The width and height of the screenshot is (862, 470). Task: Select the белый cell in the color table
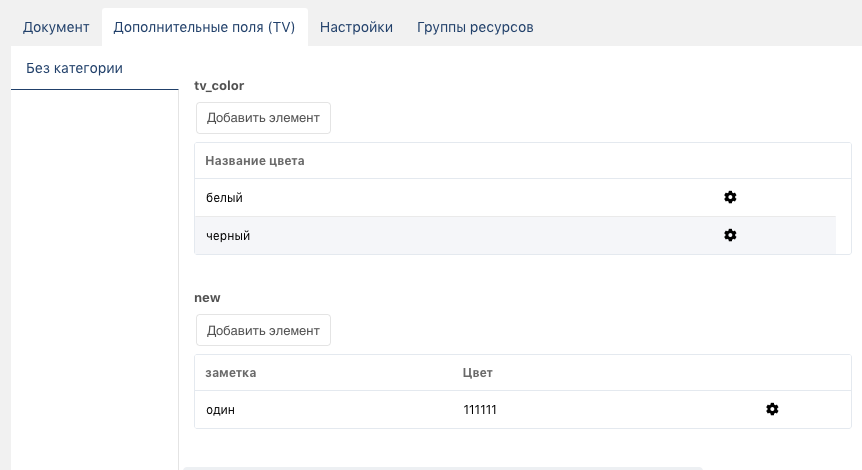point(224,198)
